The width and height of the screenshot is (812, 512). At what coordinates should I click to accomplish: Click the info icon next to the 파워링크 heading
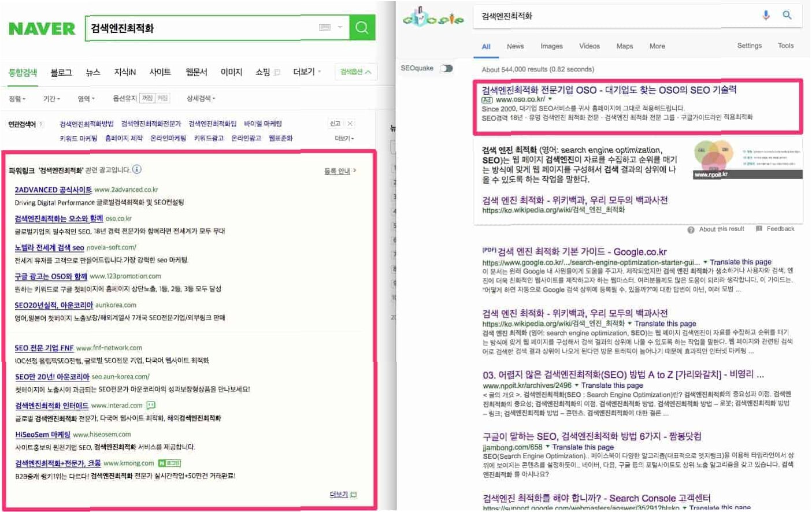pyautogui.click(x=136, y=169)
